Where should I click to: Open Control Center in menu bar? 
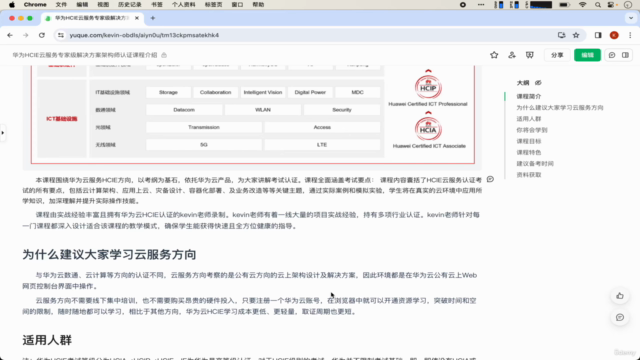[x=611, y=4]
